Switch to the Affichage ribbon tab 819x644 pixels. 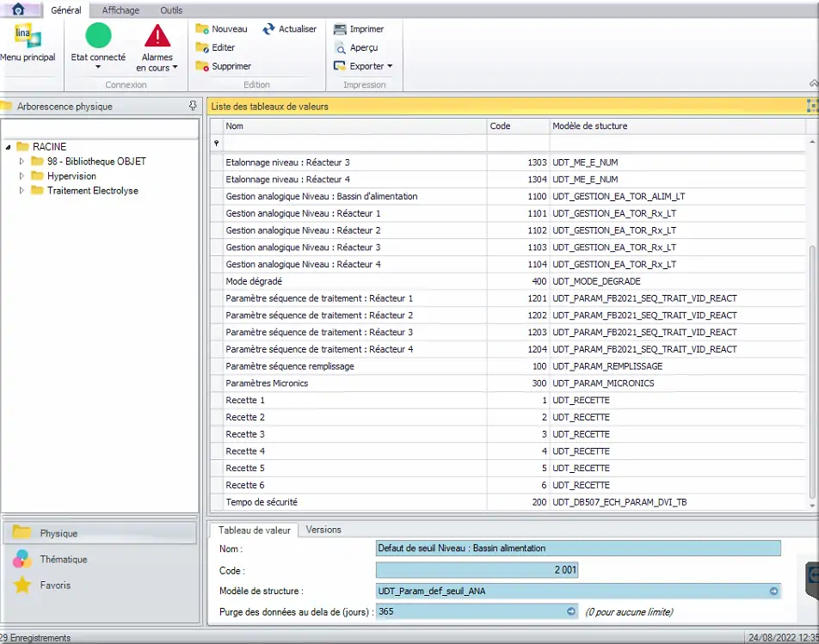120,10
